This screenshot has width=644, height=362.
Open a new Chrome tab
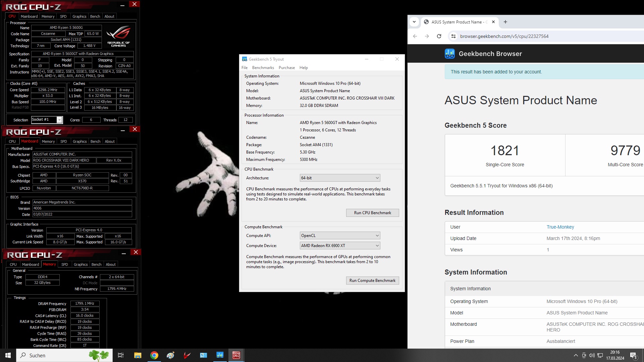(505, 22)
